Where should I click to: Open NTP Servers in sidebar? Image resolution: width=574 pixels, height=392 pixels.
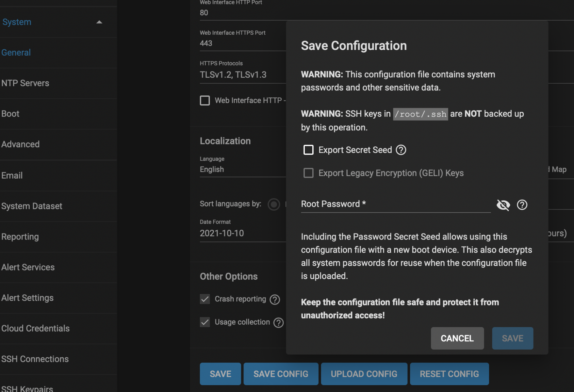(25, 83)
